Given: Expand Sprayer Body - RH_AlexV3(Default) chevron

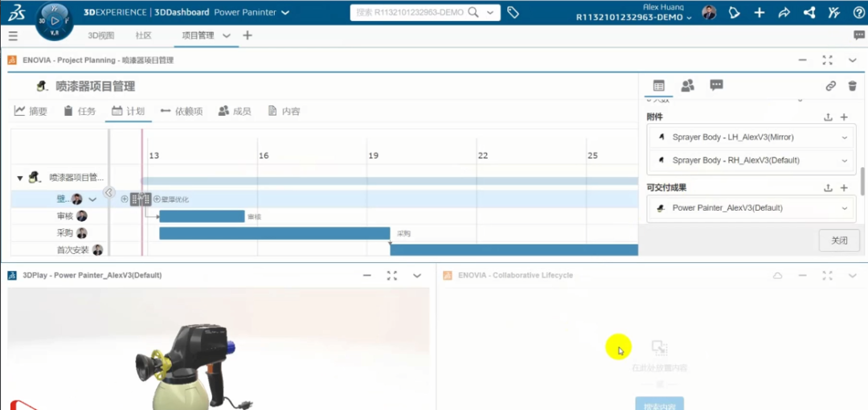Looking at the screenshot, I should (x=844, y=161).
